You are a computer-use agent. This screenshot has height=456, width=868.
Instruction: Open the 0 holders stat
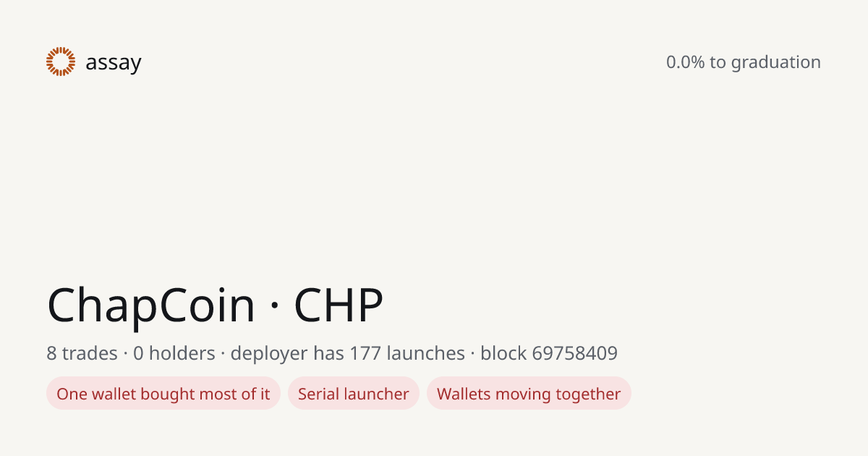coord(174,353)
